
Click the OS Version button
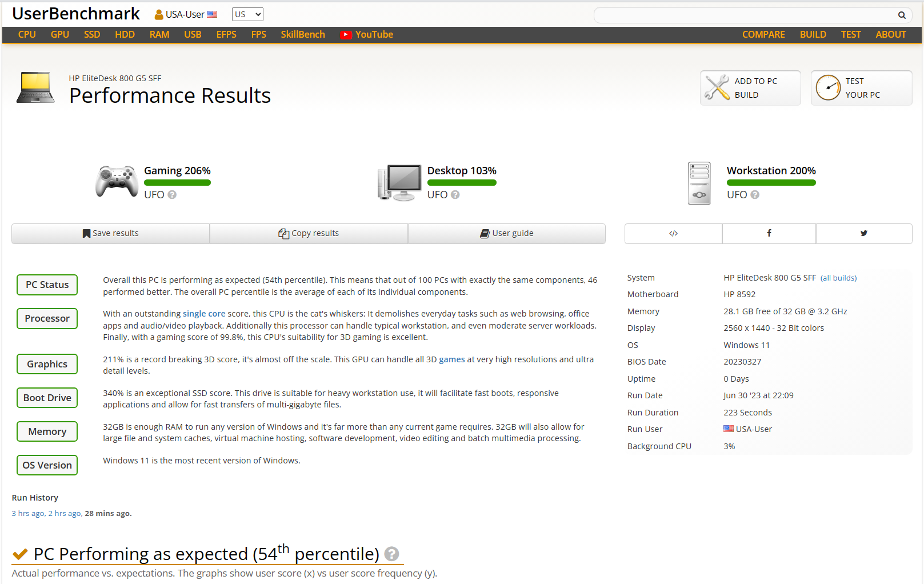pos(47,465)
